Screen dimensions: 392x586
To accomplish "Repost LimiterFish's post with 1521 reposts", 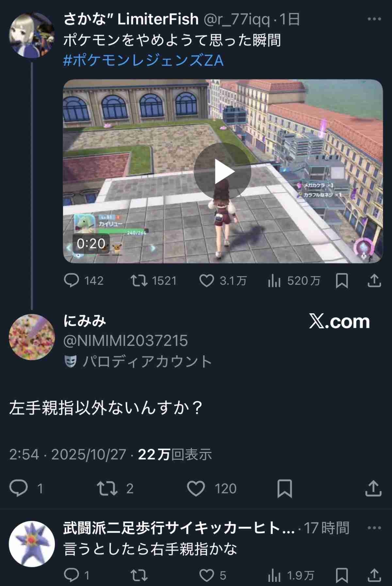I will [x=154, y=281].
